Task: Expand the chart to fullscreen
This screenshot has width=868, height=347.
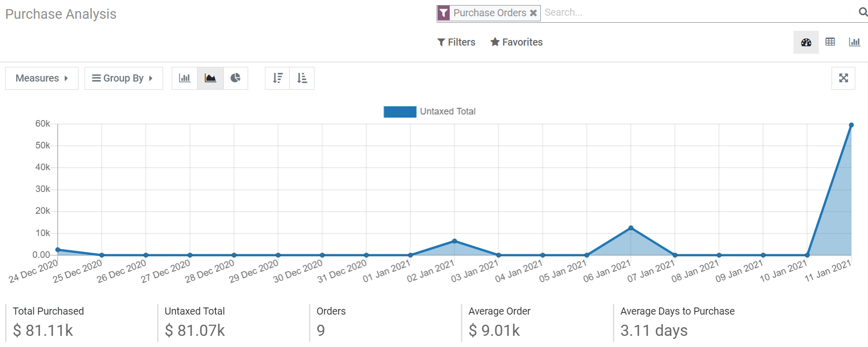Action: [843, 78]
